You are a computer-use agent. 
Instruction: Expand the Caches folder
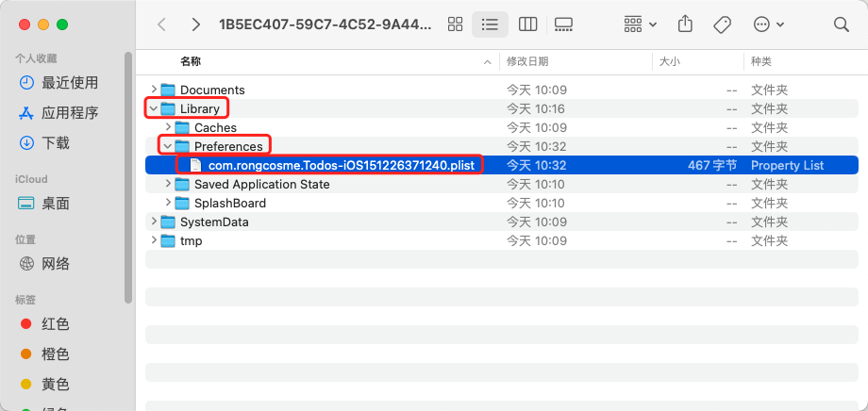[168, 128]
